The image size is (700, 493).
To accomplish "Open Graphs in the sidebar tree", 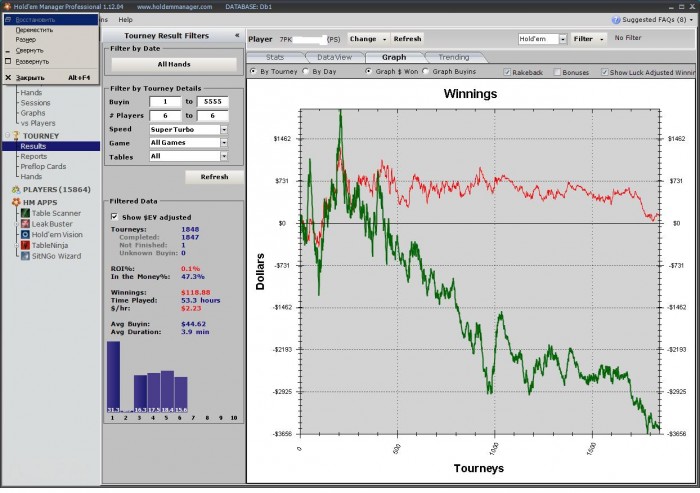I will (x=33, y=113).
